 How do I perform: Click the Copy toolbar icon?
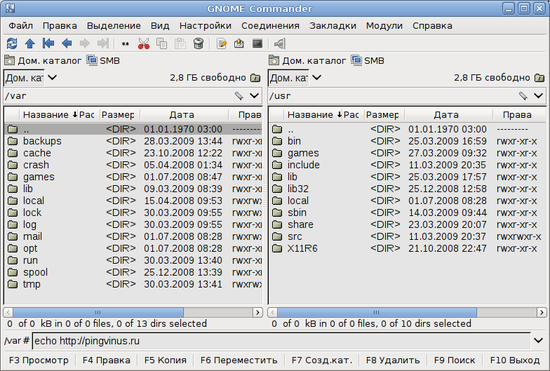[x=161, y=43]
